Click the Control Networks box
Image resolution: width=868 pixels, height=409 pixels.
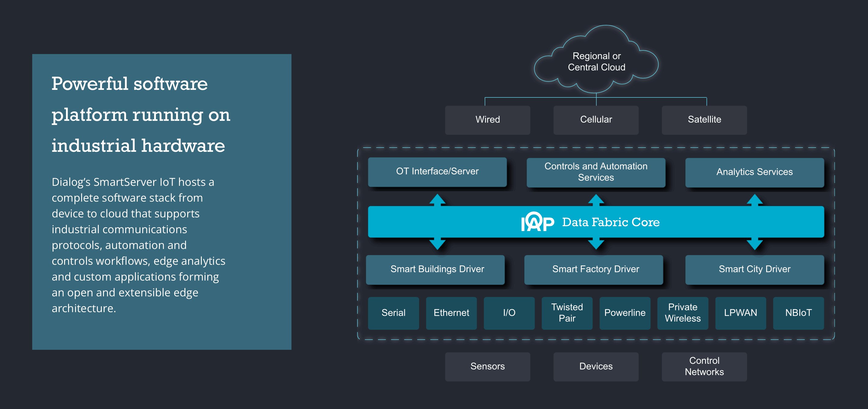[x=704, y=366]
